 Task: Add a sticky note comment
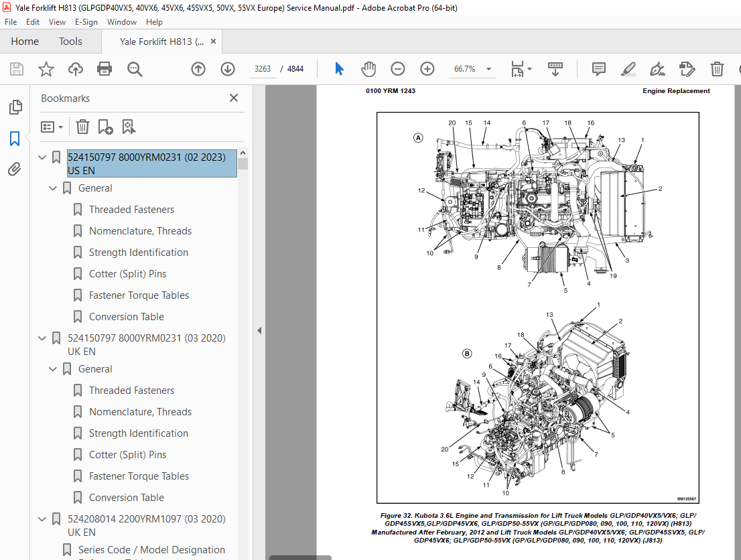(599, 69)
